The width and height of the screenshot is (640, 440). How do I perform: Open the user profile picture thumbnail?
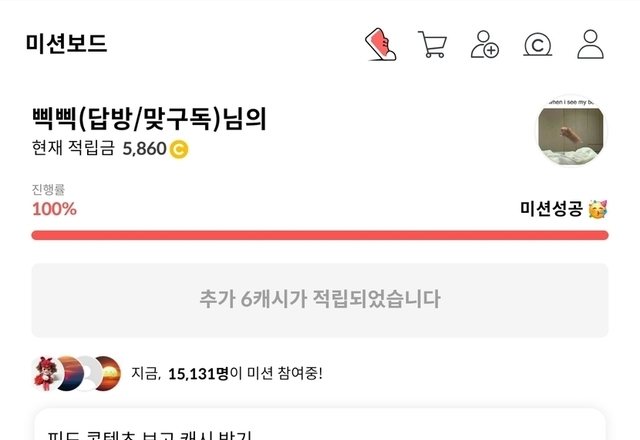[572, 131]
